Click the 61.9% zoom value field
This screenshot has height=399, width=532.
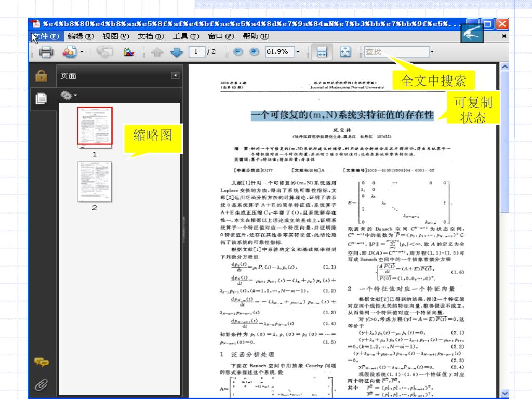point(280,51)
